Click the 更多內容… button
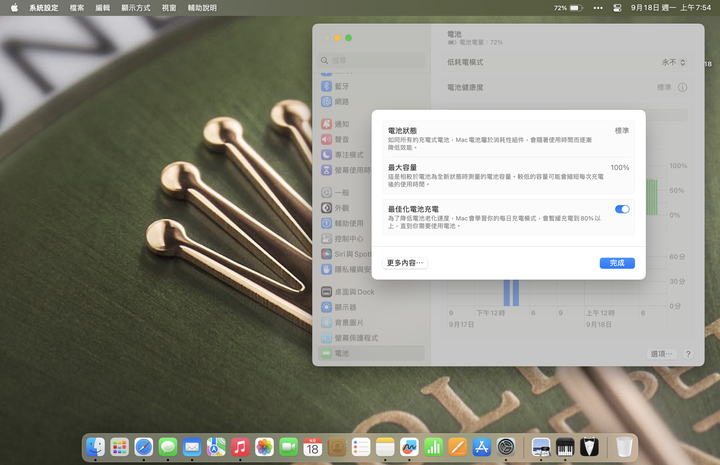Image resolution: width=720 pixels, height=465 pixels. pos(405,263)
